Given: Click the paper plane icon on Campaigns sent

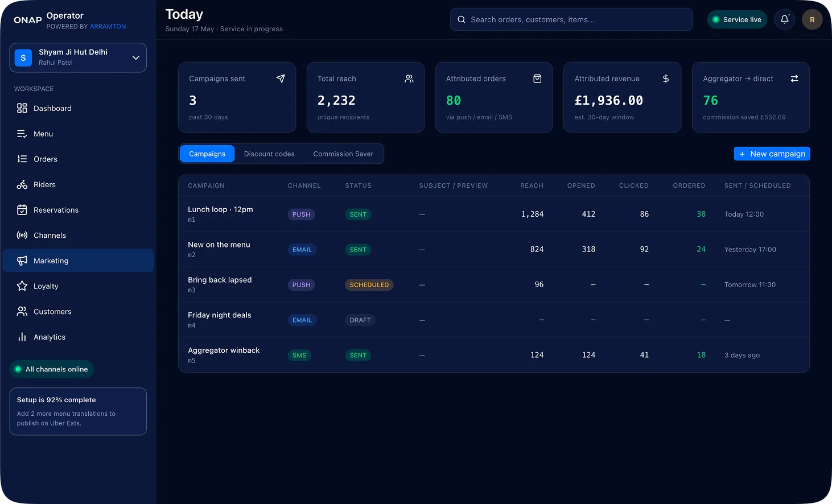Looking at the screenshot, I should coord(281,79).
